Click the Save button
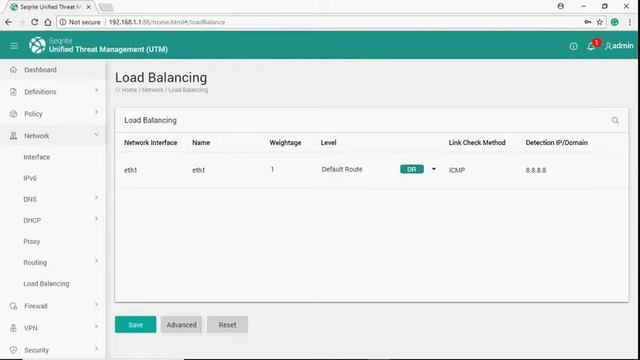 click(x=136, y=324)
